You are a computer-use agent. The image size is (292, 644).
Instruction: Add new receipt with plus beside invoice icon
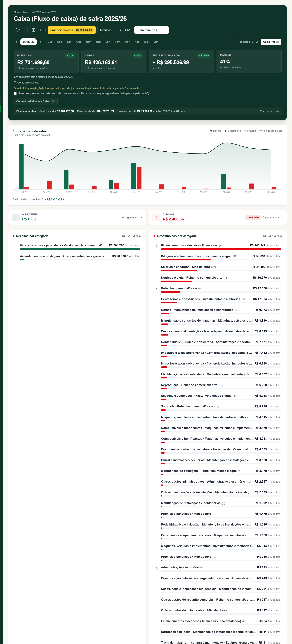click(40, 30)
